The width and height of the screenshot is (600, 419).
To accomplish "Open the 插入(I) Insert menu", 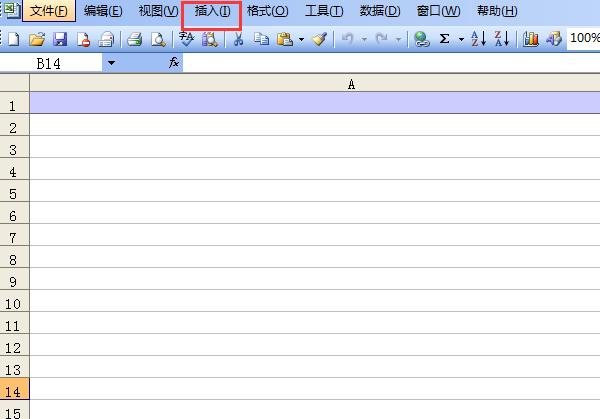I will [x=212, y=11].
